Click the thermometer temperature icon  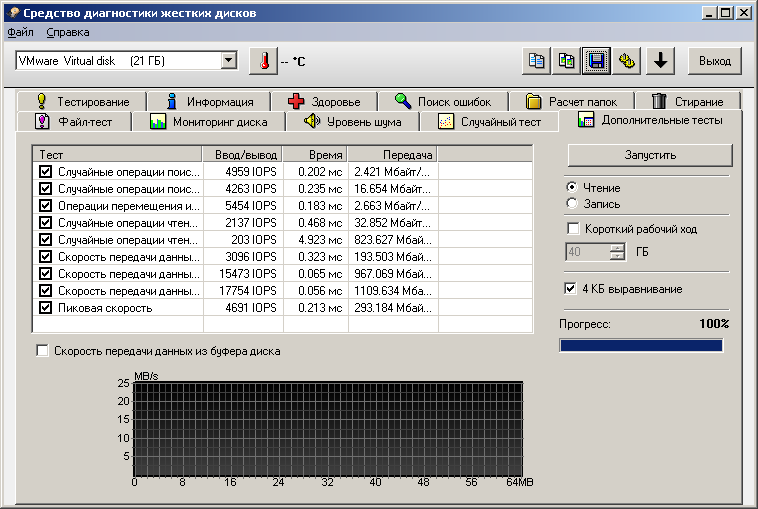click(x=264, y=61)
